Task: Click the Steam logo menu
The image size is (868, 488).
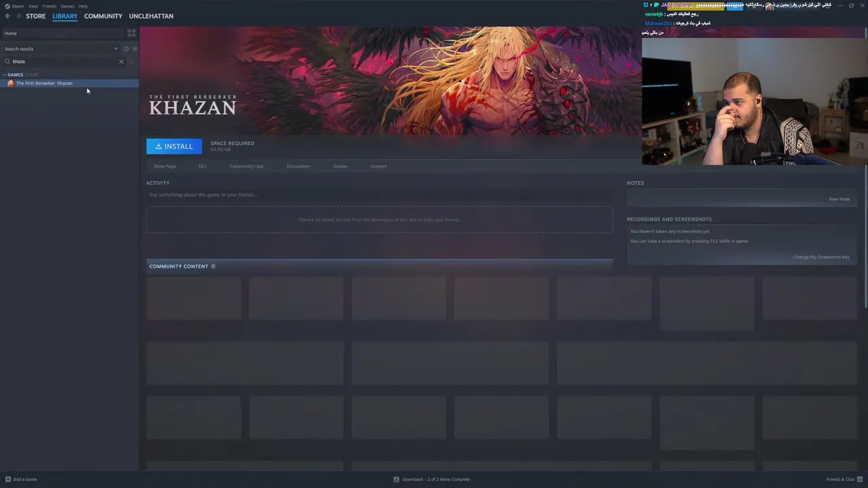Action: (x=7, y=6)
